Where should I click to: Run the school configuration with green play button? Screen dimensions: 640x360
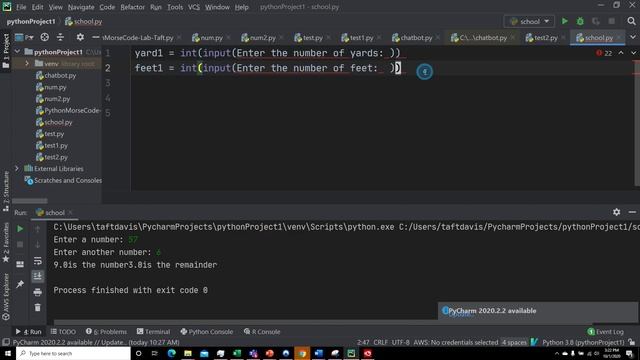click(564, 21)
